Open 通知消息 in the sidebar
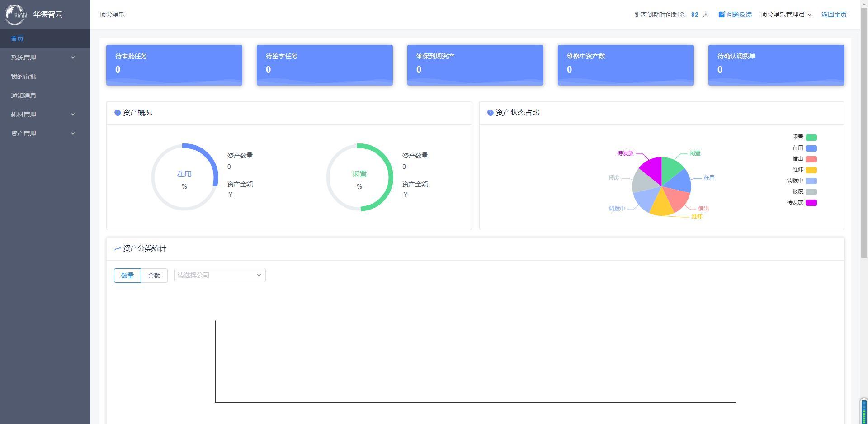Viewport: 868px width, 424px height. click(x=45, y=95)
